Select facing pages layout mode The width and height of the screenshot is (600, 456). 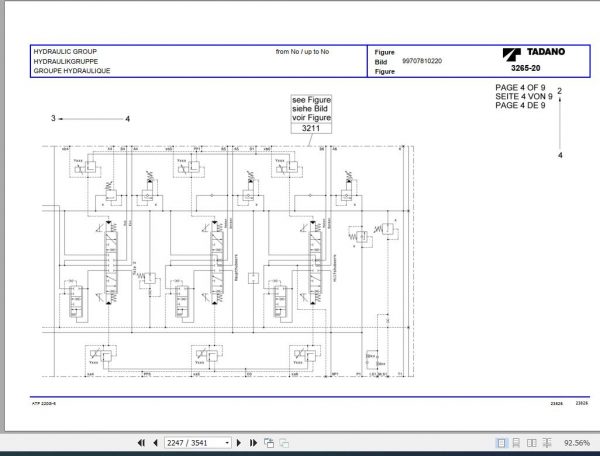coord(532,443)
